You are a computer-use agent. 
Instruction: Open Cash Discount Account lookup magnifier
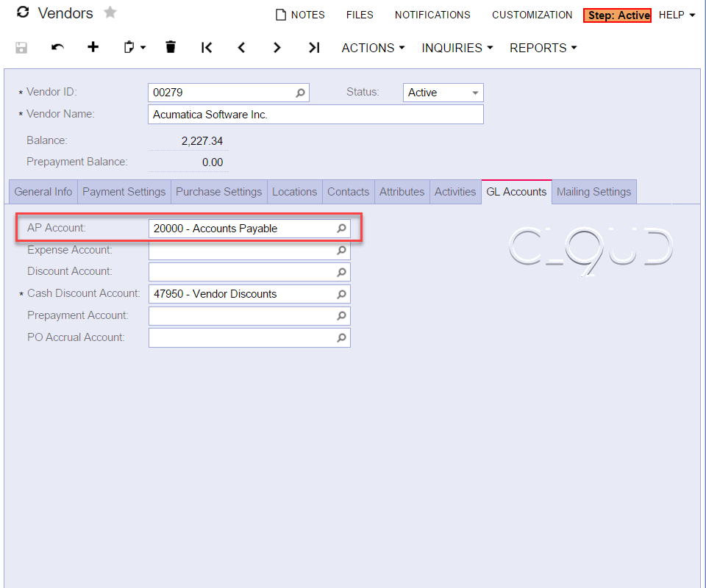[x=342, y=294]
